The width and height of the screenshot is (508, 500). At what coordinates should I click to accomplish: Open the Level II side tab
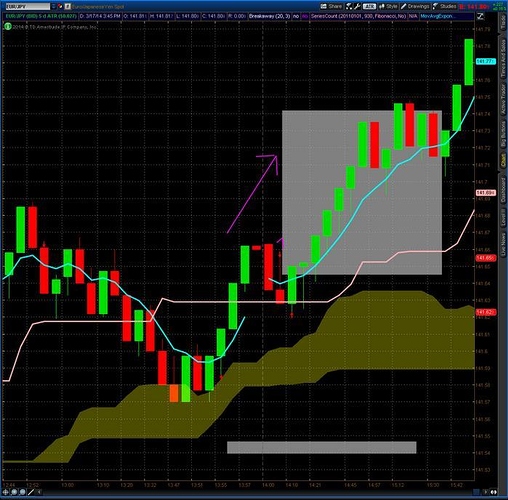coord(503,218)
